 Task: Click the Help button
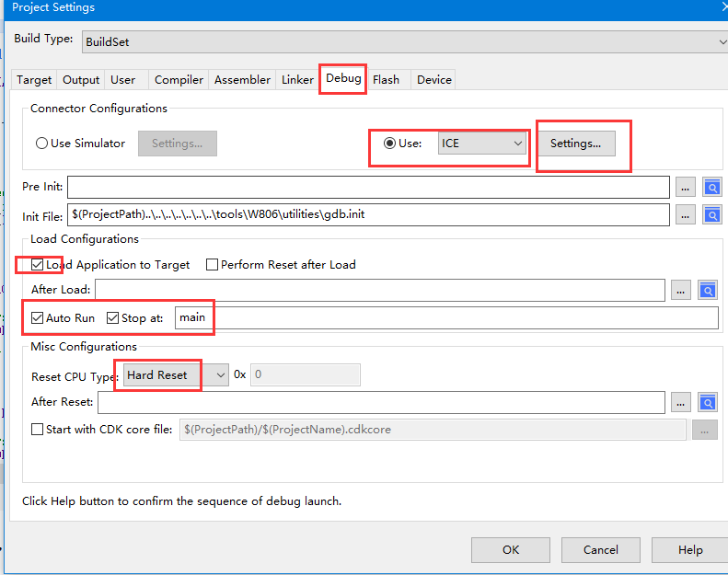coord(690,550)
